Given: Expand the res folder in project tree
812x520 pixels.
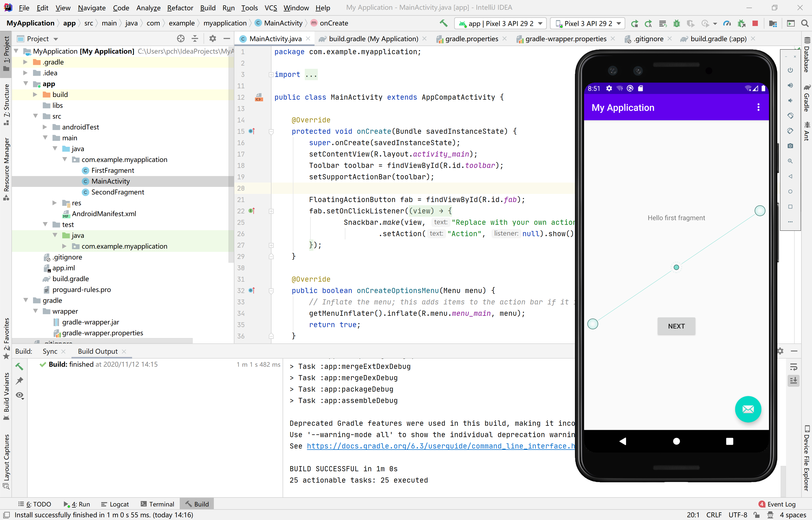Looking at the screenshot, I should (x=54, y=203).
